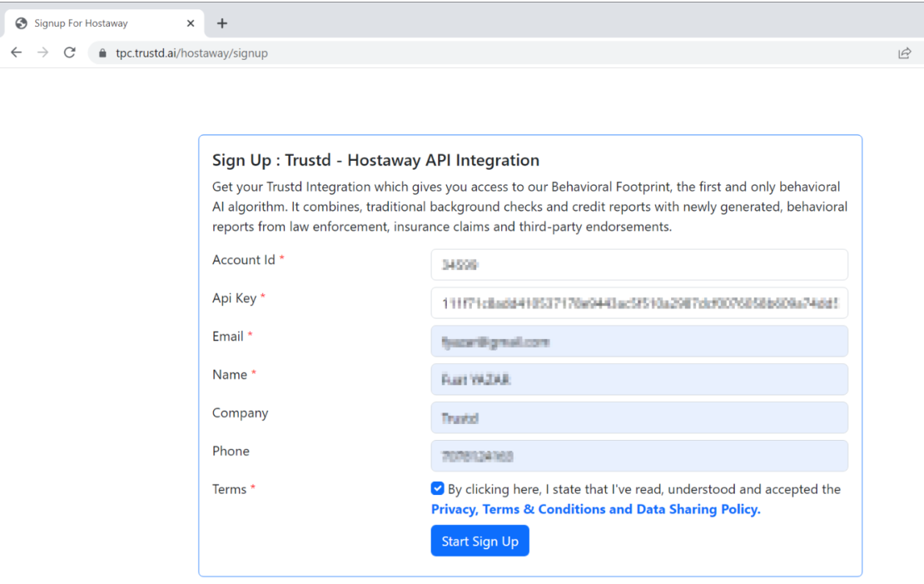Click the Behavioral Footprint description paragraph
Image resolution: width=924 pixels, height=584 pixels.
click(x=529, y=207)
